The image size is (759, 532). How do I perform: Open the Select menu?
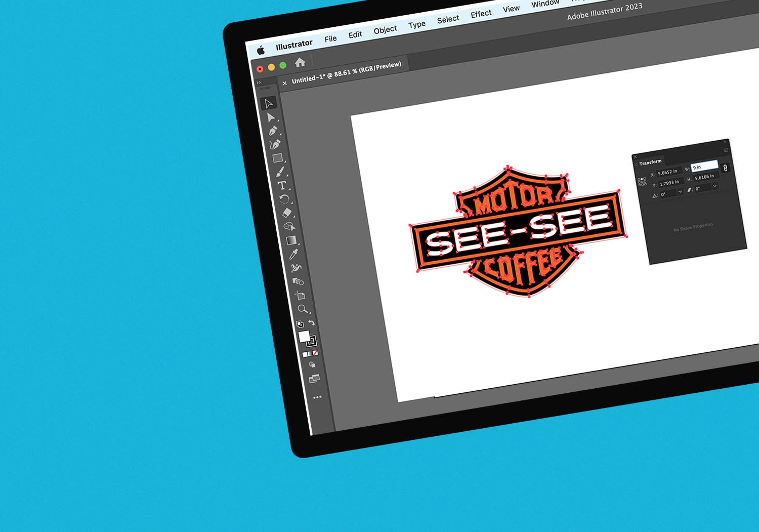448,19
